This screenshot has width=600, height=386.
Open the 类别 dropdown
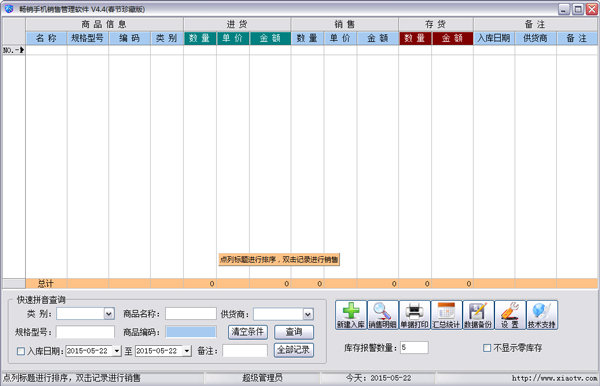coord(109,314)
